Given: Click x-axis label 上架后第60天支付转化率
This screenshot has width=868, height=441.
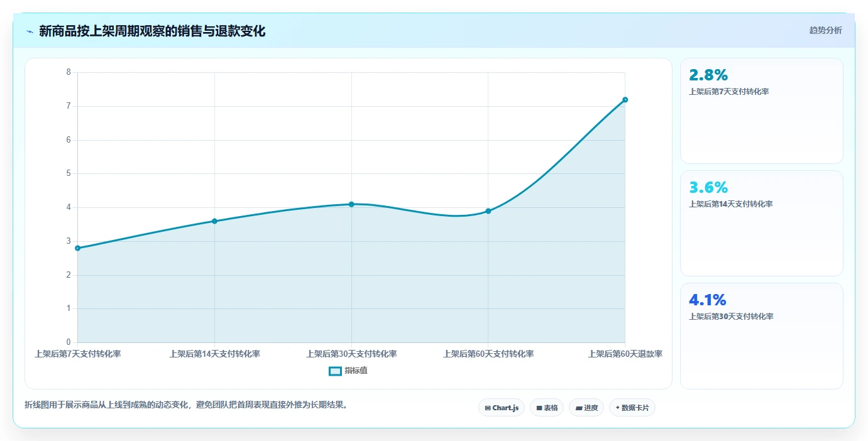Looking at the screenshot, I should (488, 354).
